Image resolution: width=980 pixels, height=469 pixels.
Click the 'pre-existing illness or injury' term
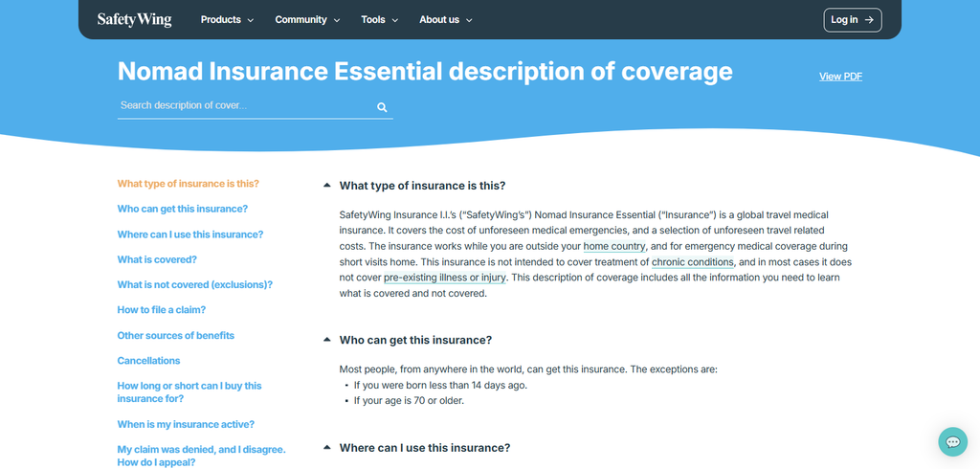[x=444, y=278]
